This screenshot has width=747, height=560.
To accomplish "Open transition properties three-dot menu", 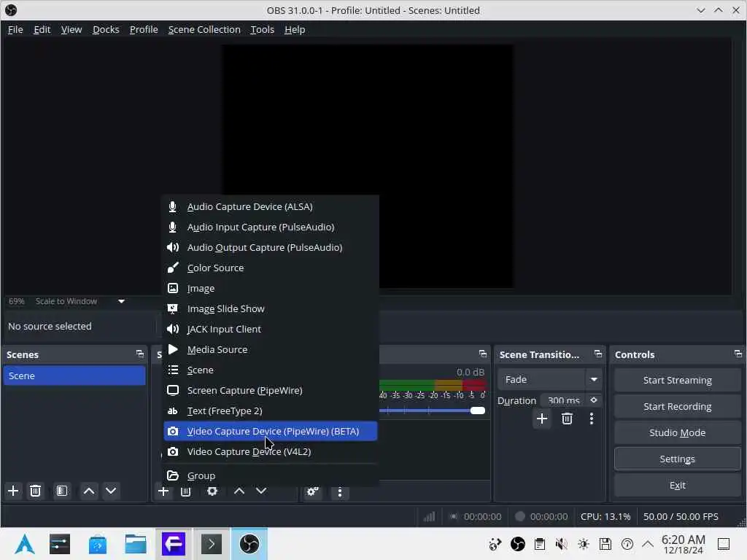I will click(x=591, y=419).
